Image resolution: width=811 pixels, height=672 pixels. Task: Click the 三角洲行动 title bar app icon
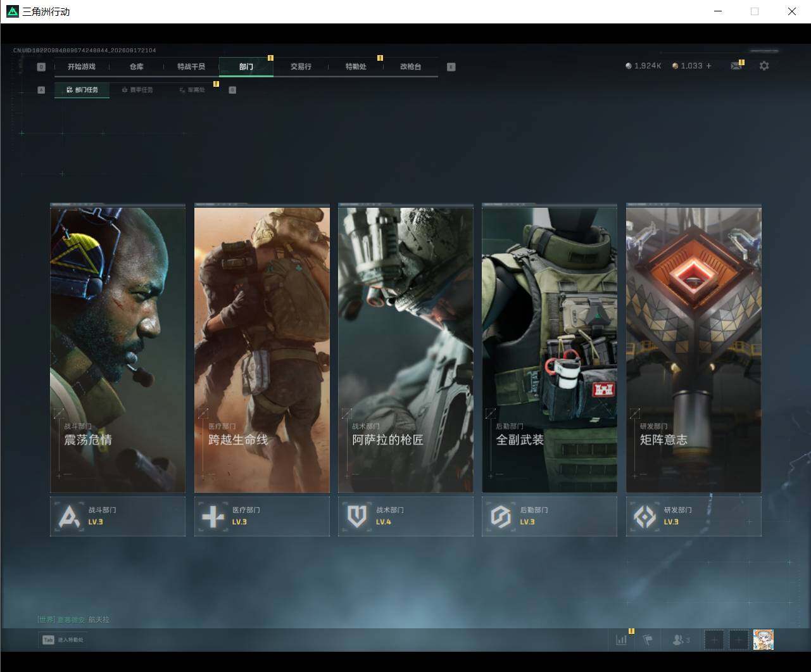pos(12,11)
